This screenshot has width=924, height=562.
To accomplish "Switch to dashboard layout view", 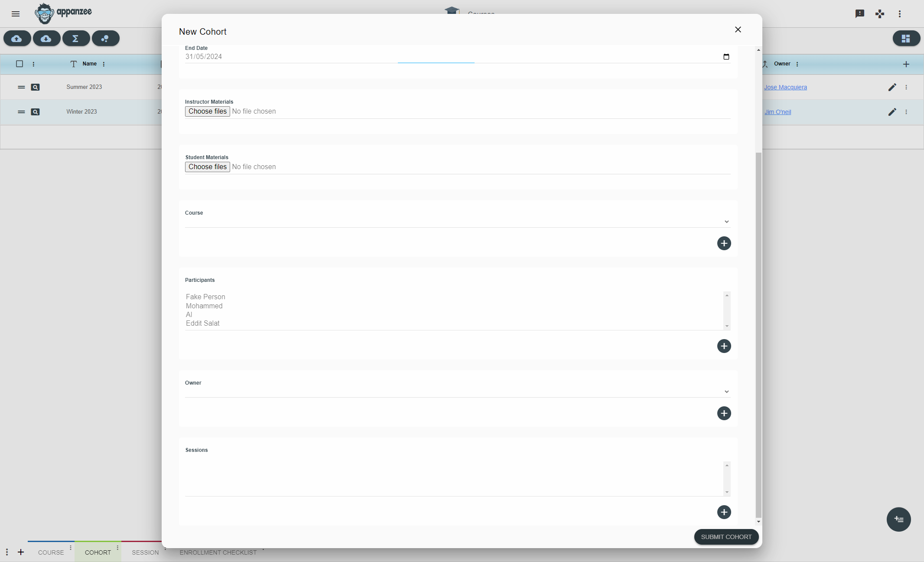I will 906,39.
